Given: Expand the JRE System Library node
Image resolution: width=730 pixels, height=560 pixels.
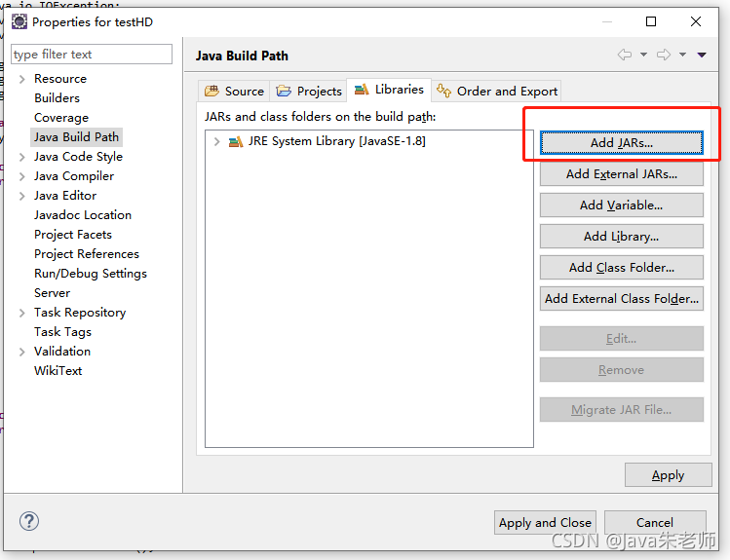Looking at the screenshot, I should click(216, 141).
